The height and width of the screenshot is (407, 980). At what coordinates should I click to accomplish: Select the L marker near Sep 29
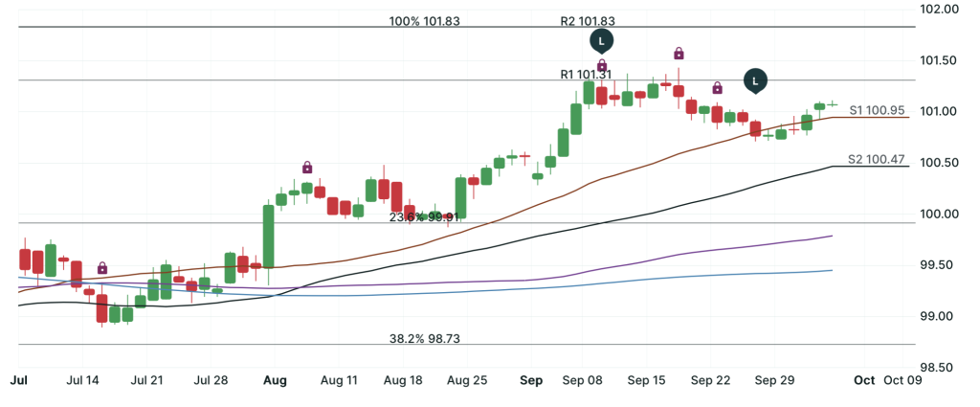coord(756,80)
